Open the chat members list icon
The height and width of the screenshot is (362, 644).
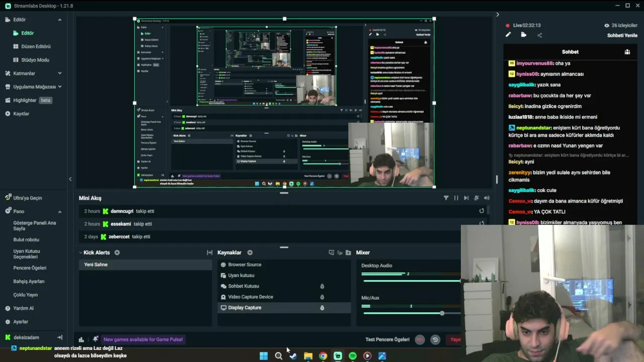627,52
